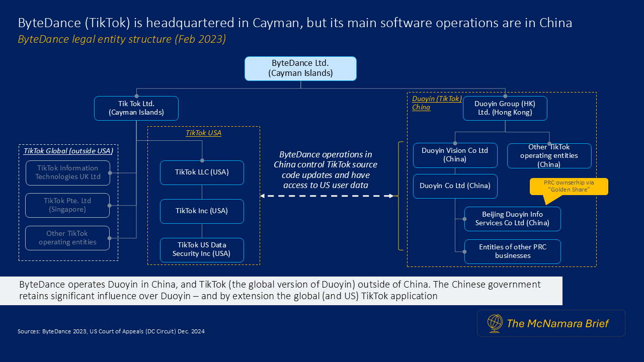
Task: Click the TikTok LLC (USA) box
Action: (x=202, y=172)
